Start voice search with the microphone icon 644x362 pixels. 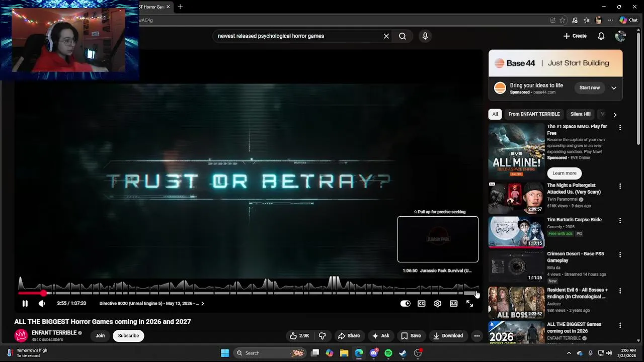tap(425, 36)
